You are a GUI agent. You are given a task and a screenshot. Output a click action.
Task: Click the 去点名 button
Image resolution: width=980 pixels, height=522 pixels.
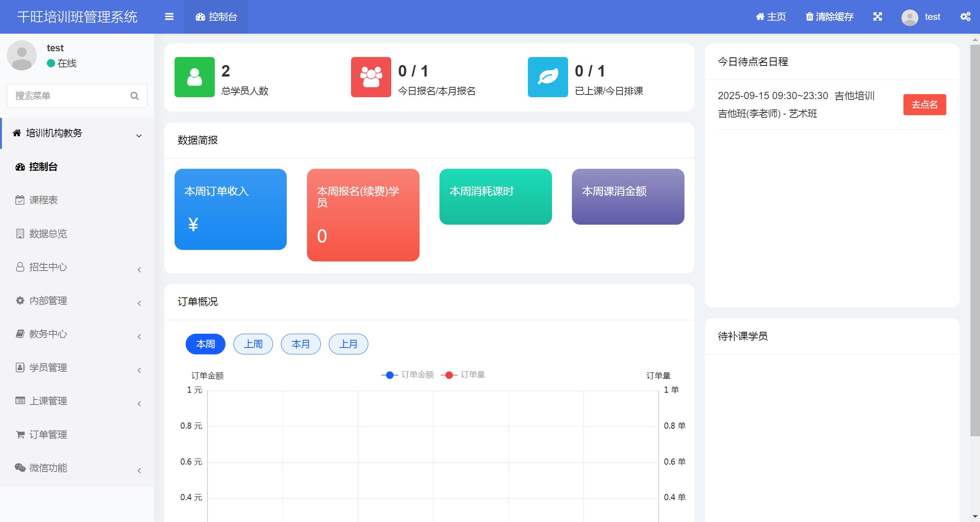point(924,104)
